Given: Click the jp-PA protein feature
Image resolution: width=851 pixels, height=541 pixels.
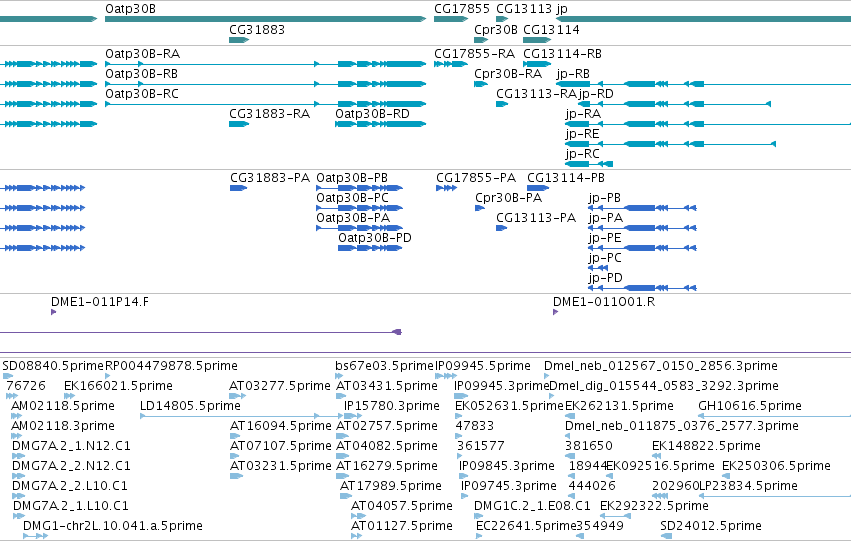Looking at the screenshot, I should tap(642, 228).
